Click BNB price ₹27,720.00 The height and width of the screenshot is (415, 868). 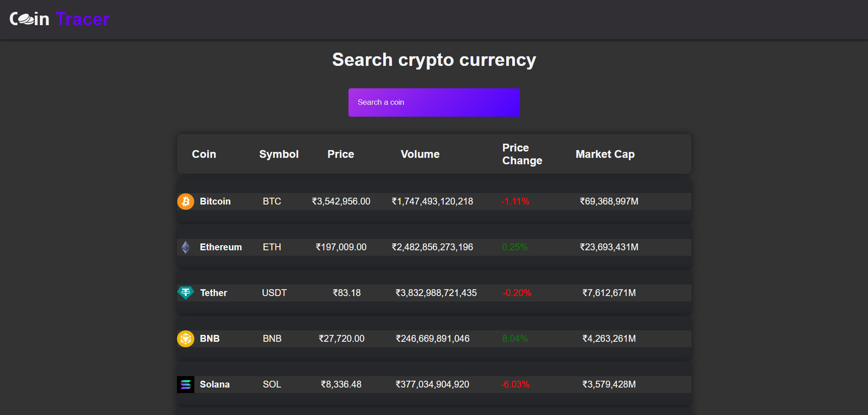(342, 339)
